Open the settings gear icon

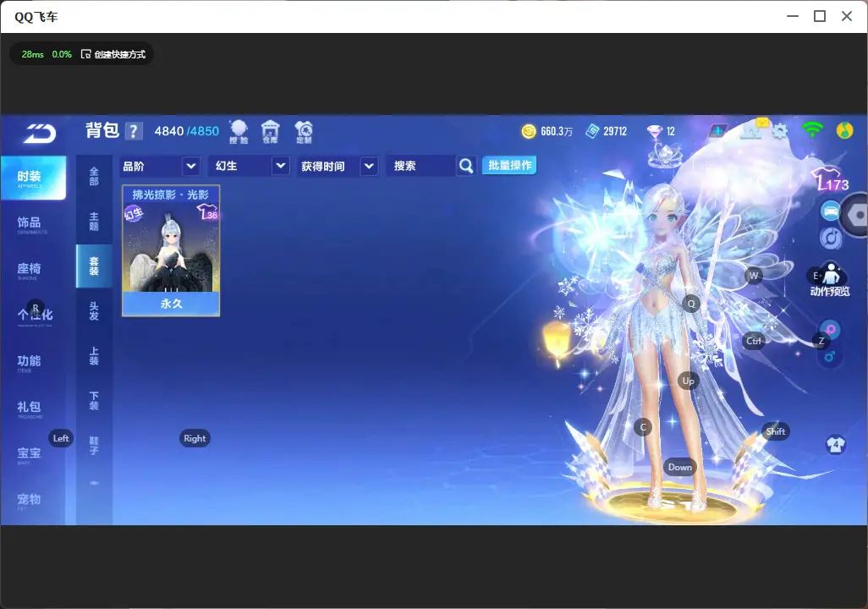780,131
